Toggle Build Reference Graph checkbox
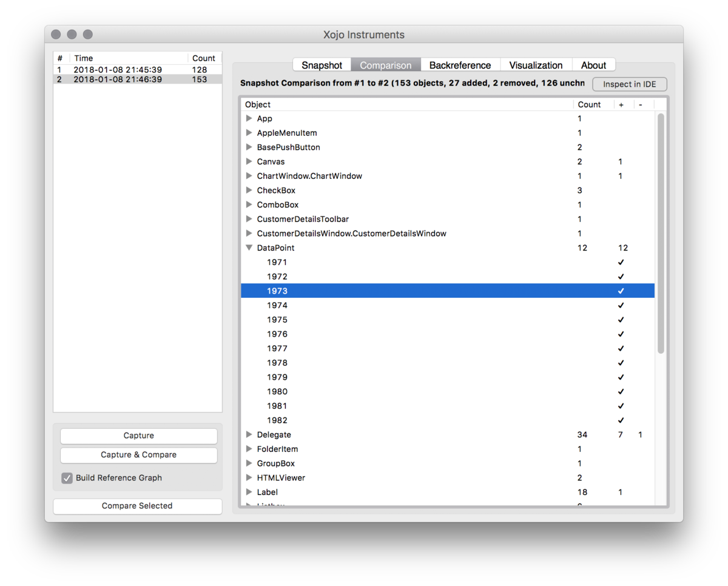Image resolution: width=728 pixels, height=586 pixels. pos(67,478)
